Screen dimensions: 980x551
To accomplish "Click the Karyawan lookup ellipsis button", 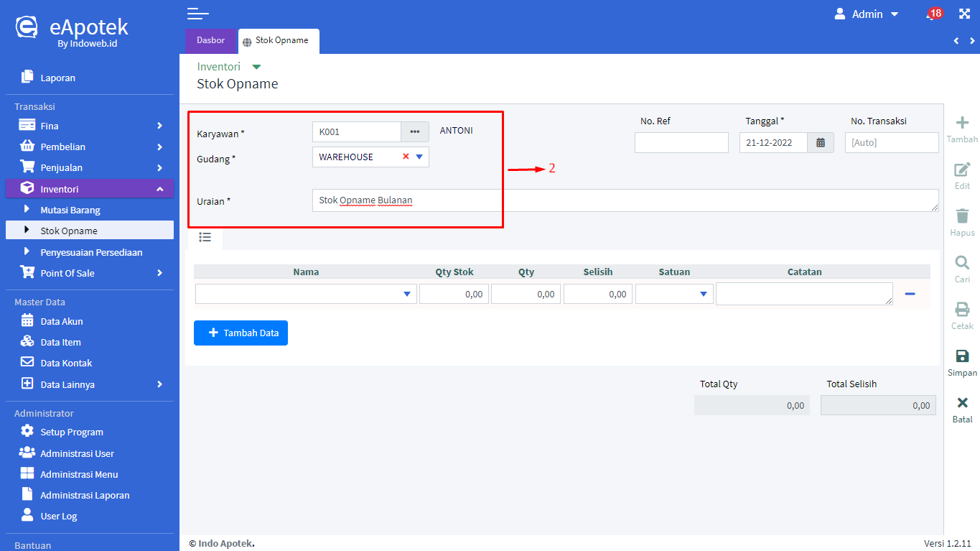I will pos(414,131).
